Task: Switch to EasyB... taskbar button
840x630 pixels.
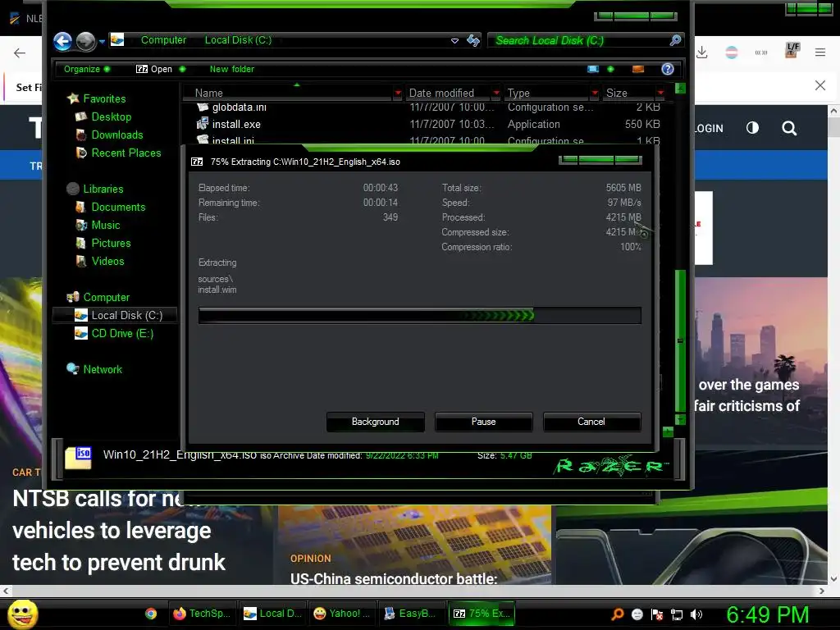Action: point(413,614)
